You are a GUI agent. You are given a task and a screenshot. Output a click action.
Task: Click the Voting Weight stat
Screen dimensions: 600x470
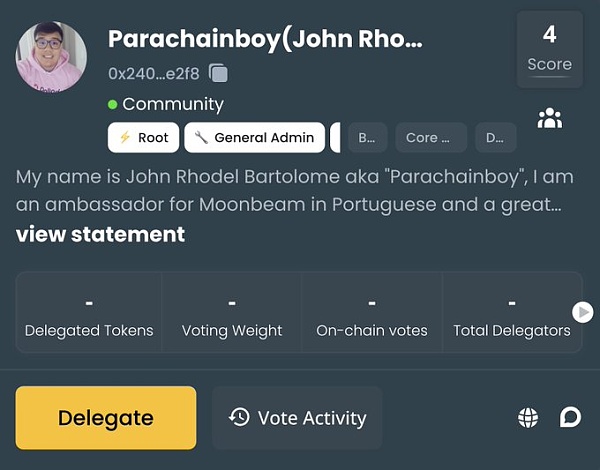tap(232, 314)
